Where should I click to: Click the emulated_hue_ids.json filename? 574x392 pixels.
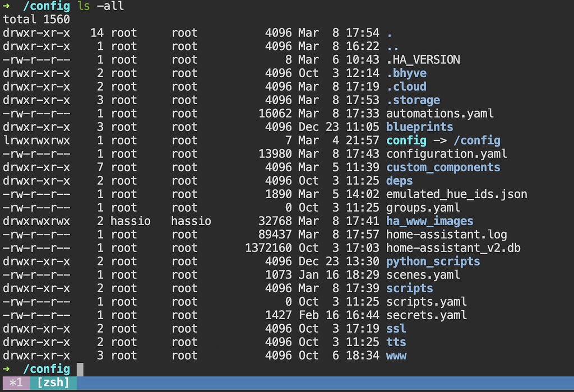pyautogui.click(x=457, y=194)
